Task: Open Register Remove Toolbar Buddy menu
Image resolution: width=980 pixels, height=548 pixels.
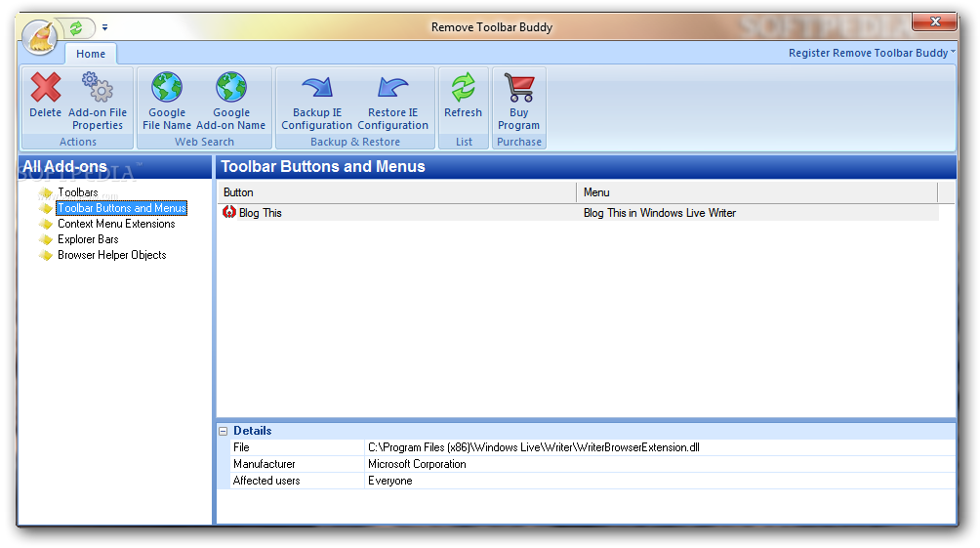Action: pos(872,53)
